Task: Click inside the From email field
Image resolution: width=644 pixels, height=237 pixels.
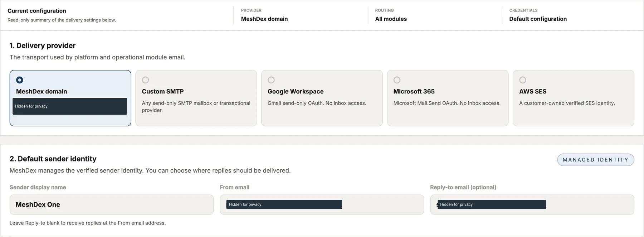Action: click(322, 204)
